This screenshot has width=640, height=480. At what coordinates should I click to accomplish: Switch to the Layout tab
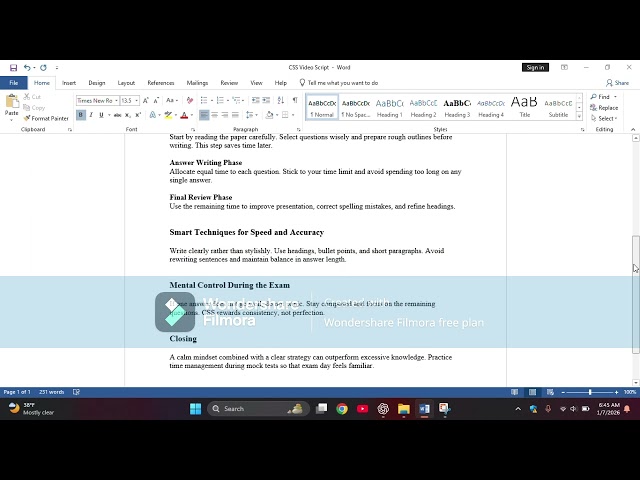click(x=126, y=83)
